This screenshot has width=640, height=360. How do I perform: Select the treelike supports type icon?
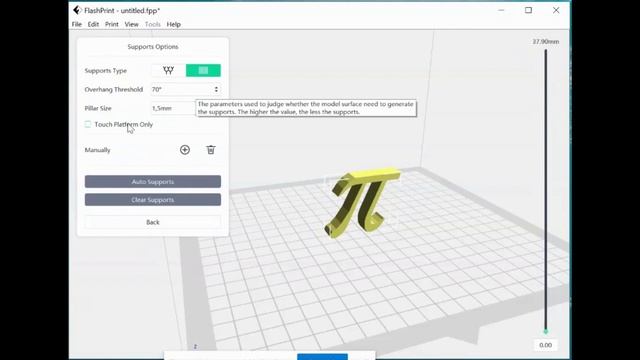coord(168,70)
